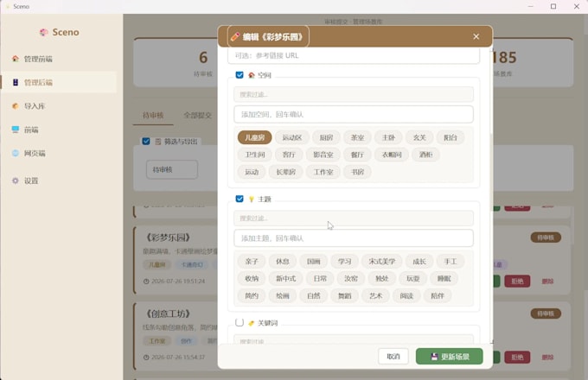Select the 影音室 space chip
The width and height of the screenshot is (588, 380).
323,155
